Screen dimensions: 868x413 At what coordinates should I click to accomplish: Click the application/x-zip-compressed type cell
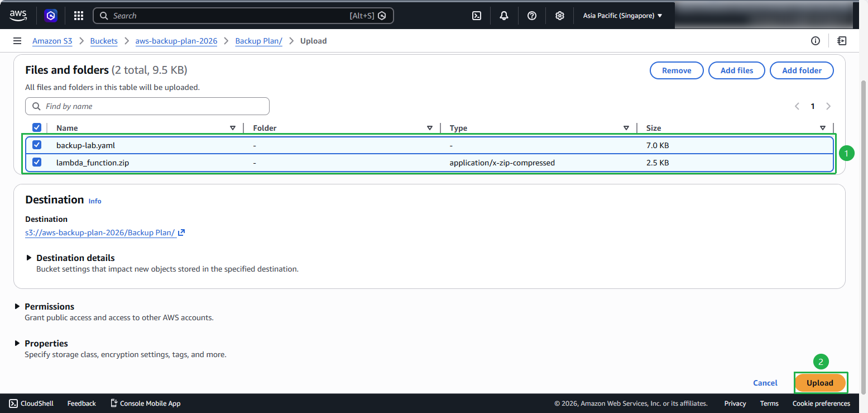502,163
